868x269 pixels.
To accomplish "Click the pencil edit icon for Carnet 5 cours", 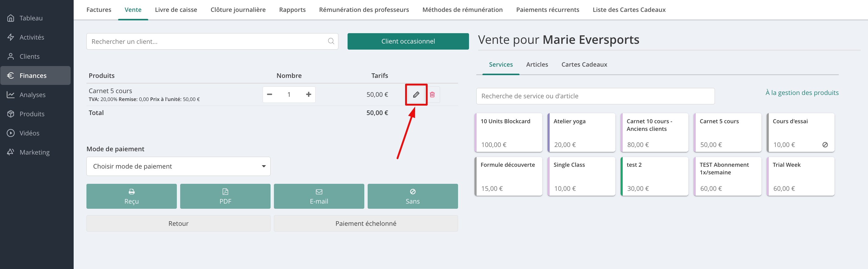I will coord(416,95).
